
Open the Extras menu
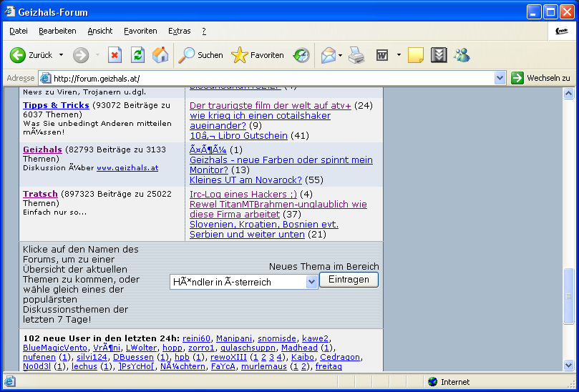pos(180,31)
